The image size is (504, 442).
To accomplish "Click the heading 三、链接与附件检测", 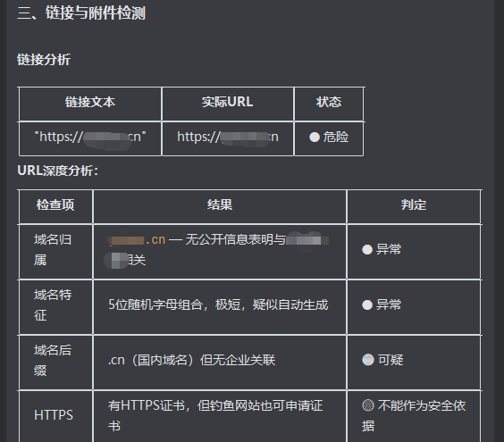I will click(81, 13).
